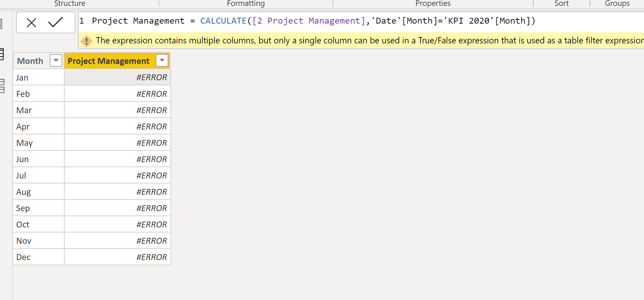The height and width of the screenshot is (300, 644).
Task: Click the #ERROR value in the Jan row
Action: click(x=152, y=77)
